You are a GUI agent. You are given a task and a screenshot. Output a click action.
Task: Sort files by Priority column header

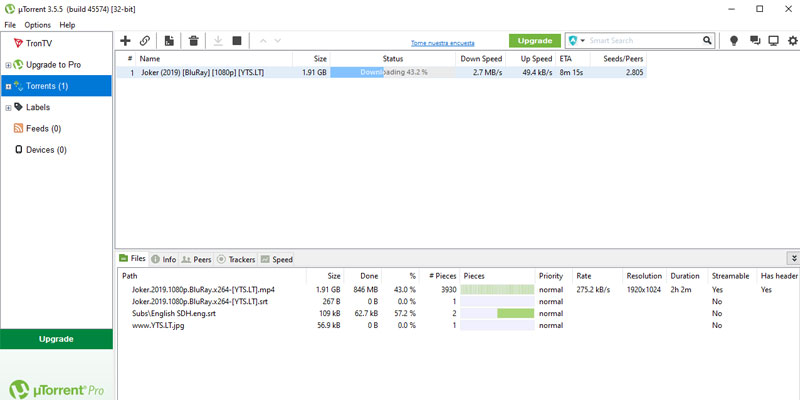[x=554, y=276]
